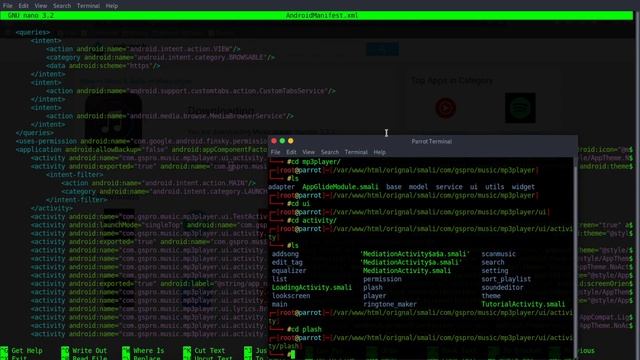
Task: Click edit_tag directory in listing
Action: (287, 262)
